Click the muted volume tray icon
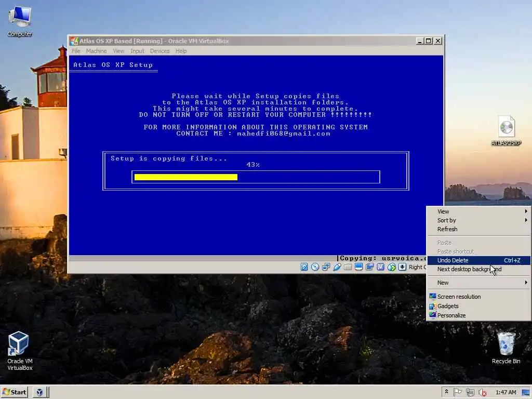The width and height of the screenshot is (532, 399). click(483, 392)
